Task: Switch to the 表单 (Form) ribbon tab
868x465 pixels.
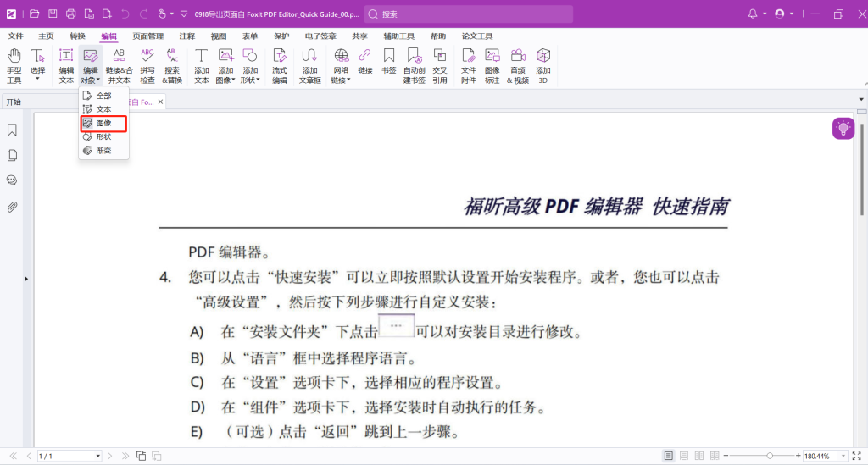Action: [250, 36]
